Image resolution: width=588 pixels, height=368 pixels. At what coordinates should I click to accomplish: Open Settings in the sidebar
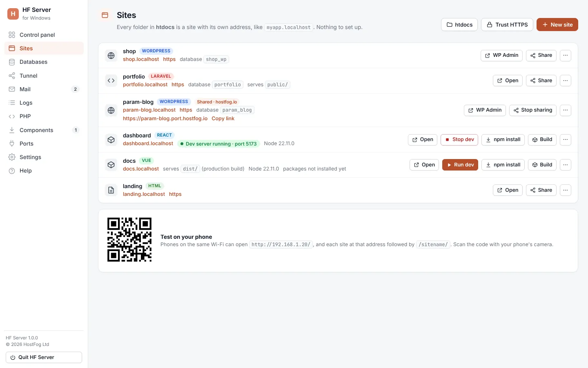(44, 157)
